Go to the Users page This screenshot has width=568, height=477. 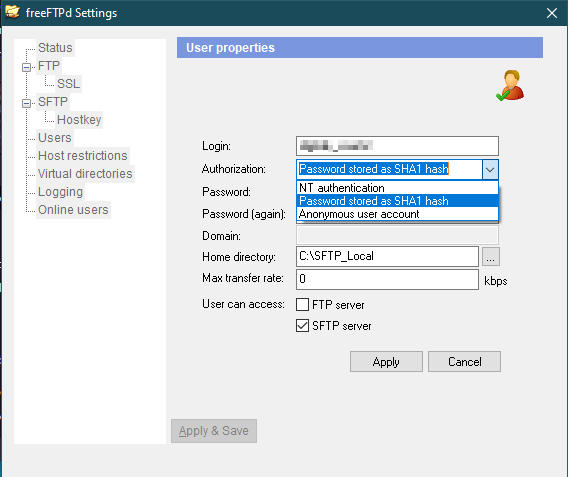click(55, 138)
